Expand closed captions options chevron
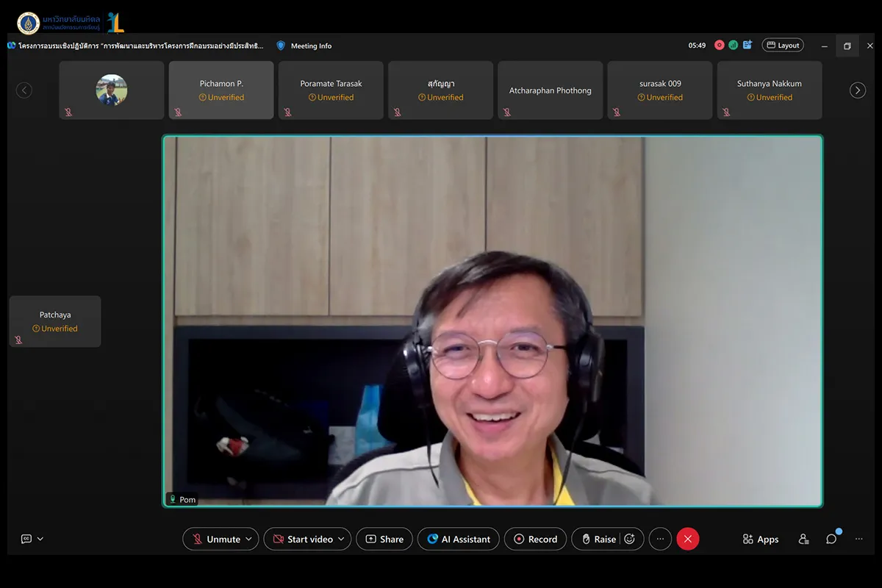This screenshot has width=882, height=588. pos(40,539)
